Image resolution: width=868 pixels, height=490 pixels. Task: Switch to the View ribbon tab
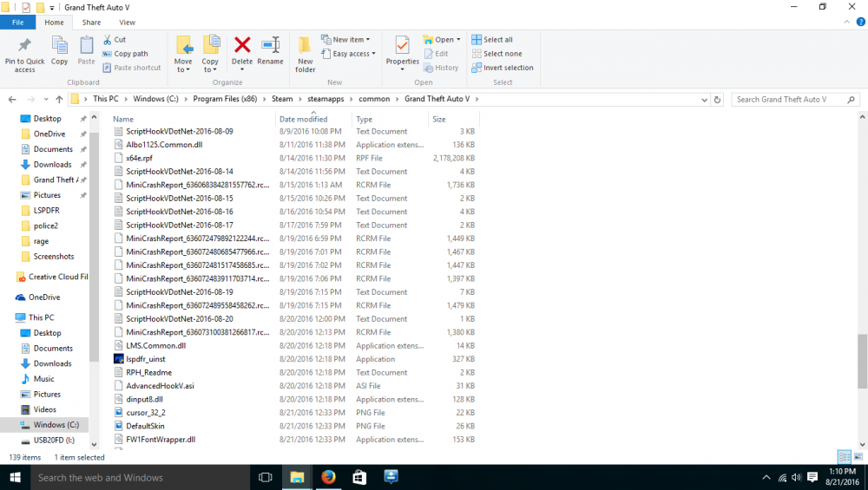[127, 23]
